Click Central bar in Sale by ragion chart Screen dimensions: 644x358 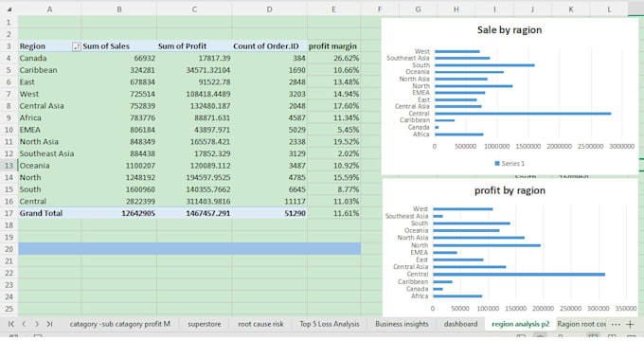pos(523,114)
